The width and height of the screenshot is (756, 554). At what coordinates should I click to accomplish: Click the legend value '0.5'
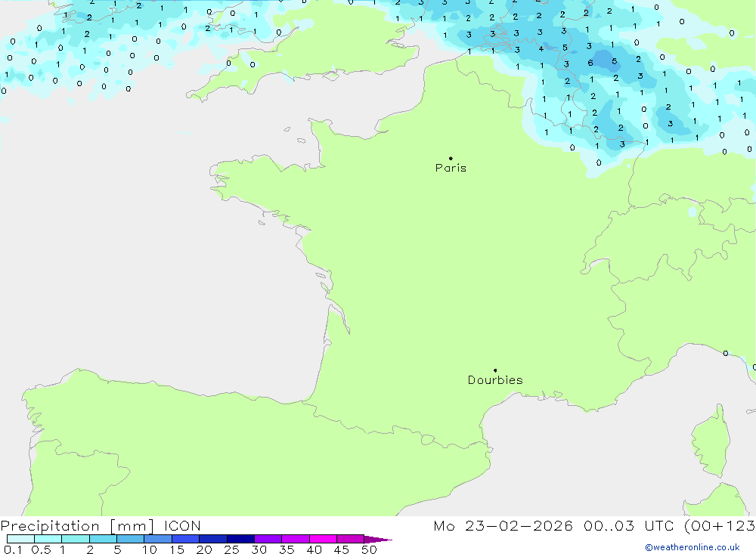[x=41, y=549]
